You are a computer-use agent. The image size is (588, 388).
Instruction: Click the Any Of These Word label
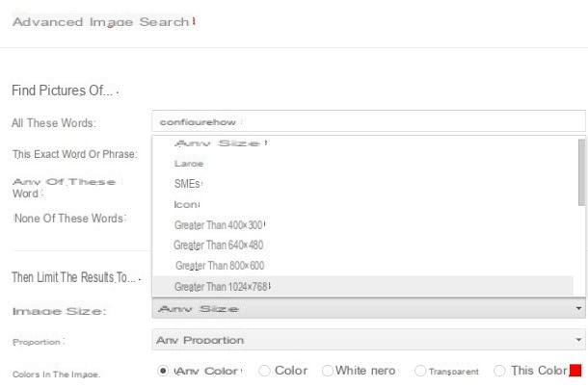click(64, 188)
